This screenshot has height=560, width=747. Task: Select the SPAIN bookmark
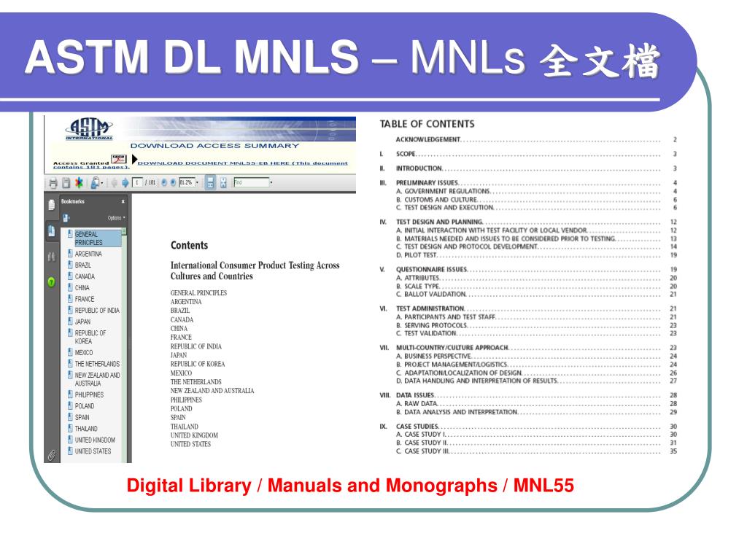[82, 418]
